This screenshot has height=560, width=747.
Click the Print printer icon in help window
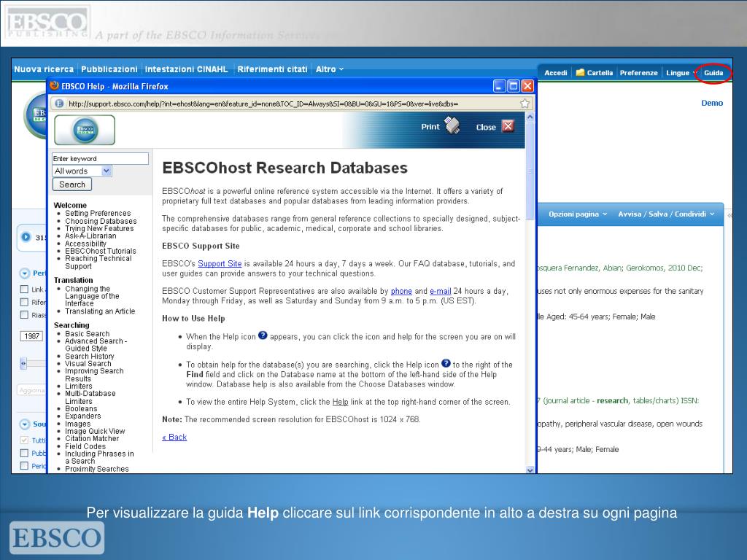pyautogui.click(x=452, y=125)
